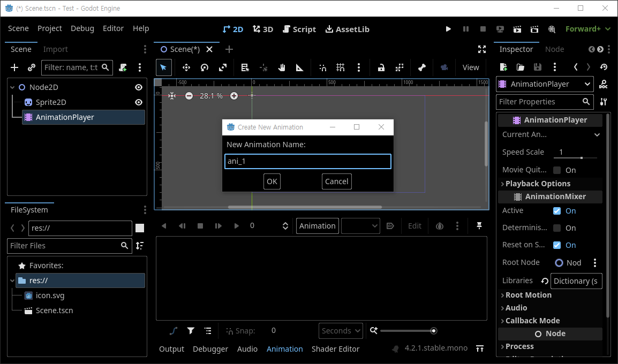
Task: Toggle grid snapping icon
Action: [341, 68]
